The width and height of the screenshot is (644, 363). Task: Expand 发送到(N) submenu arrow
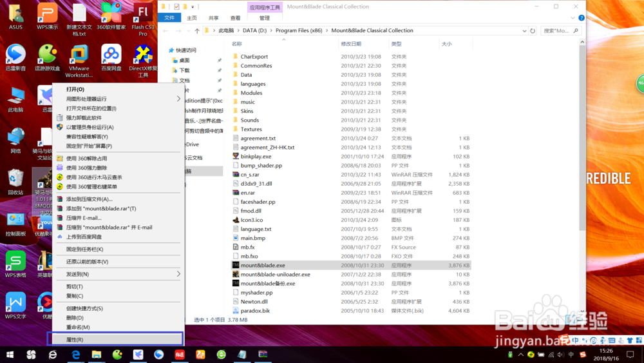[x=178, y=274]
